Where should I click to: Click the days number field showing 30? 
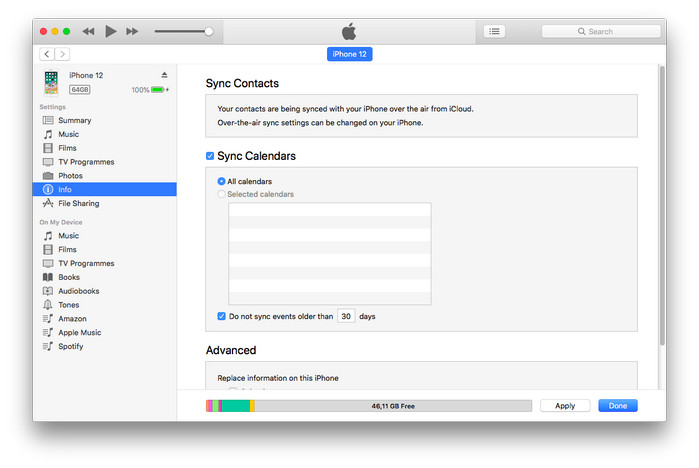(x=346, y=316)
